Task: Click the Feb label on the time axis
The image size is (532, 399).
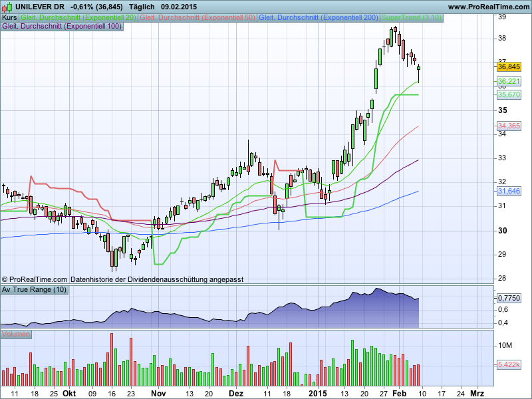Action: (399, 394)
